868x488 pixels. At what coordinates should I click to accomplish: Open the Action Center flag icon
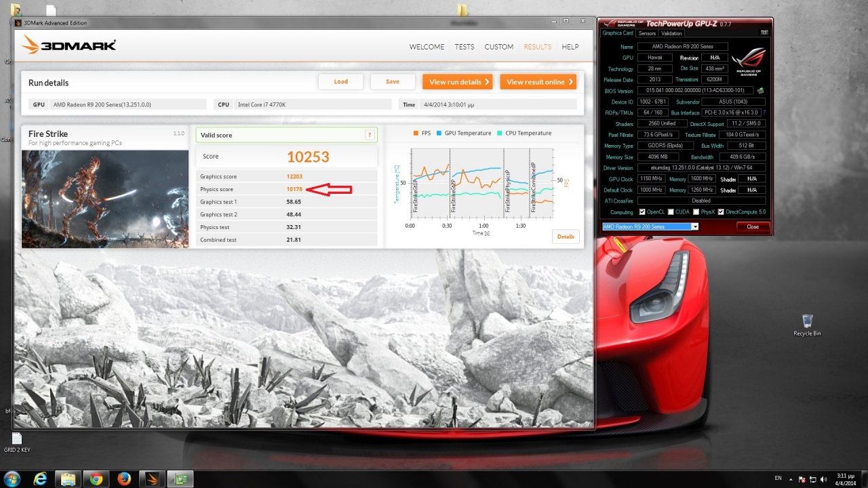coord(802,479)
